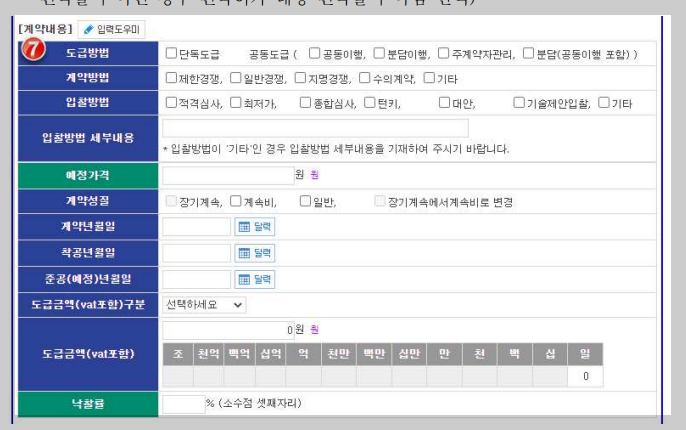Click the purple 원 link beside 도급금액
The width and height of the screenshot is (686, 430).
click(x=315, y=329)
